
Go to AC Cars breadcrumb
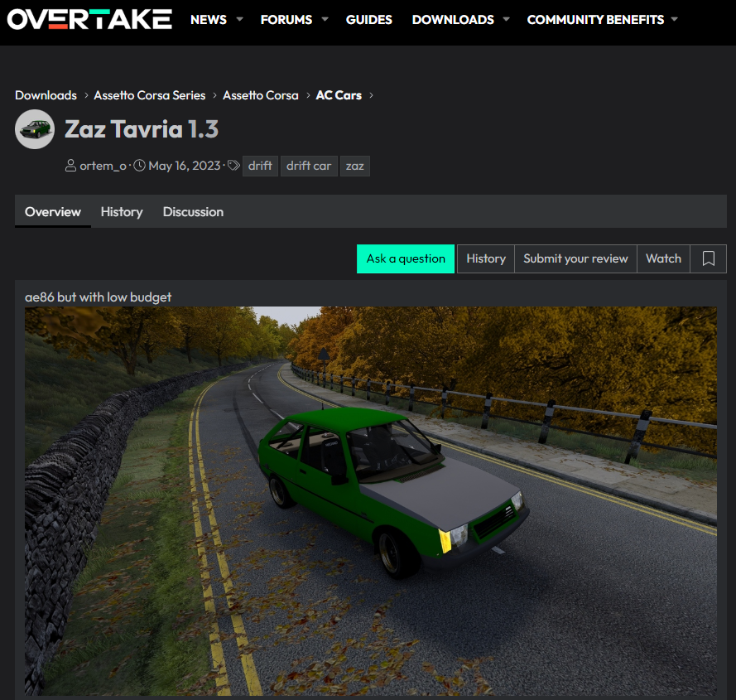339,95
